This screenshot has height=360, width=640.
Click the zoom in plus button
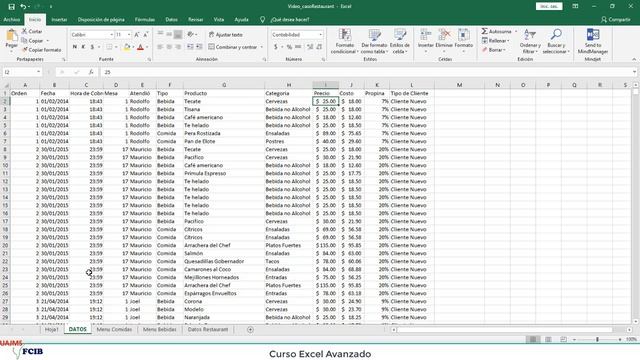[620, 339]
